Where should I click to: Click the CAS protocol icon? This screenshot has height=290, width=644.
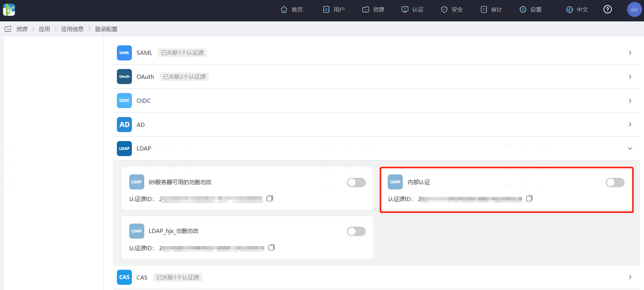point(125,277)
